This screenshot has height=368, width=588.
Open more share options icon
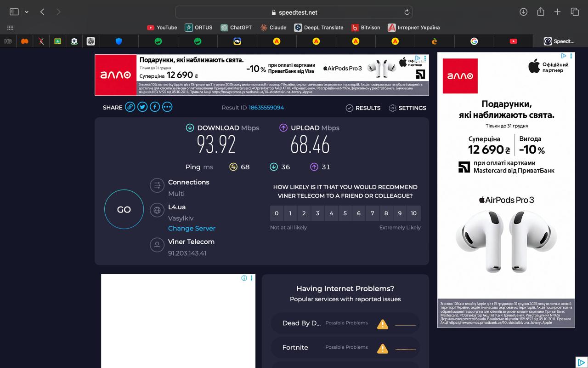pos(167,107)
